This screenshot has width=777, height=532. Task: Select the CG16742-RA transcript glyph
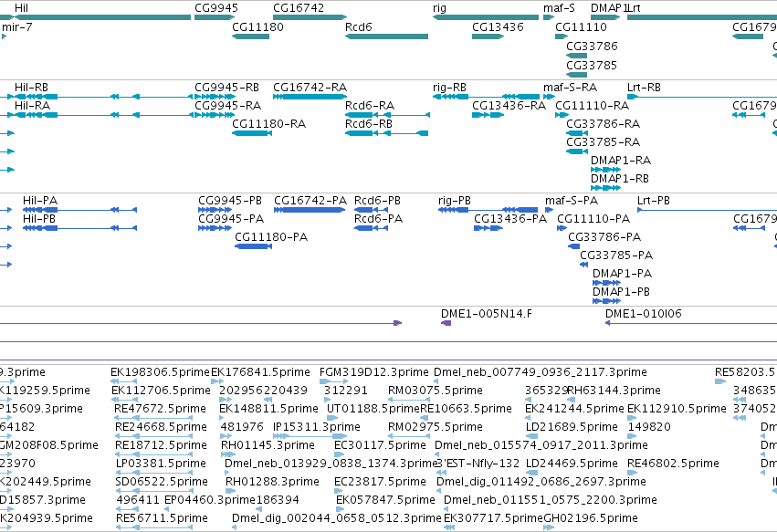(310, 97)
